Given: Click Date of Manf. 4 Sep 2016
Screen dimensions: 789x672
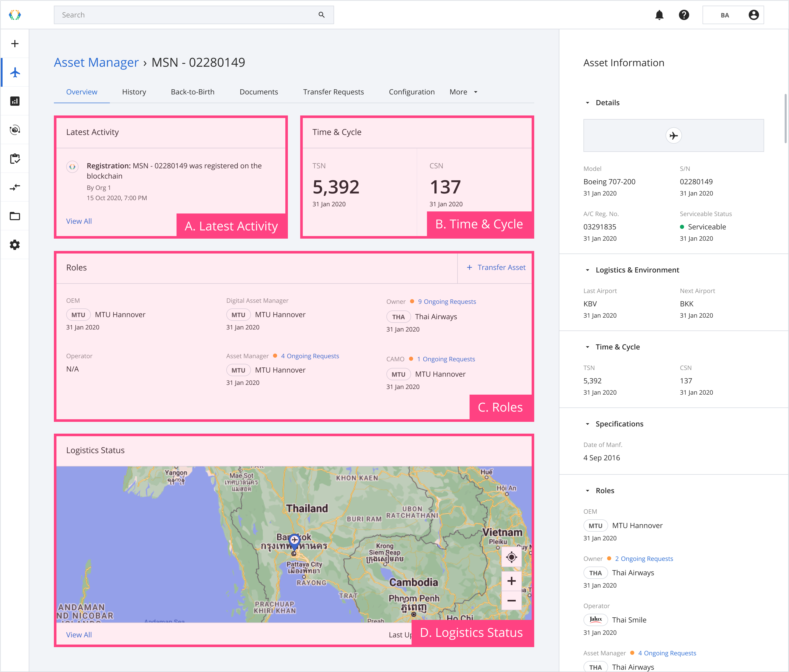Looking at the screenshot, I should tap(602, 458).
